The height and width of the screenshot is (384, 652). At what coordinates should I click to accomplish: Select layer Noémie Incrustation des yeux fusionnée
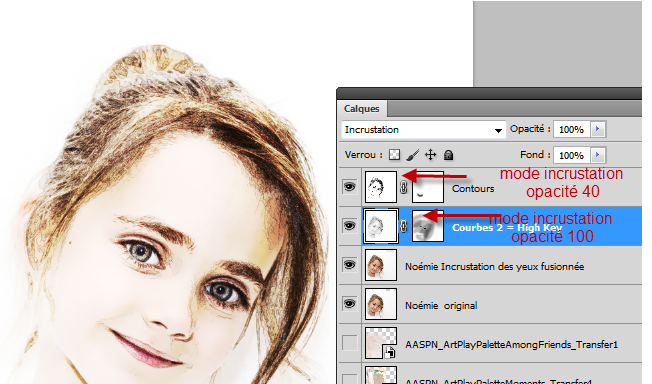[x=494, y=267]
